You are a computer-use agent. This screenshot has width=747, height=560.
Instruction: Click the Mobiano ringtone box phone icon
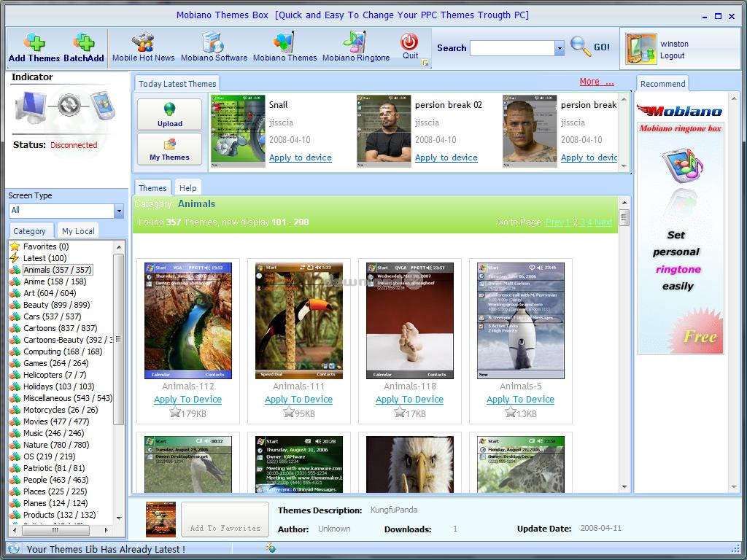point(682,166)
